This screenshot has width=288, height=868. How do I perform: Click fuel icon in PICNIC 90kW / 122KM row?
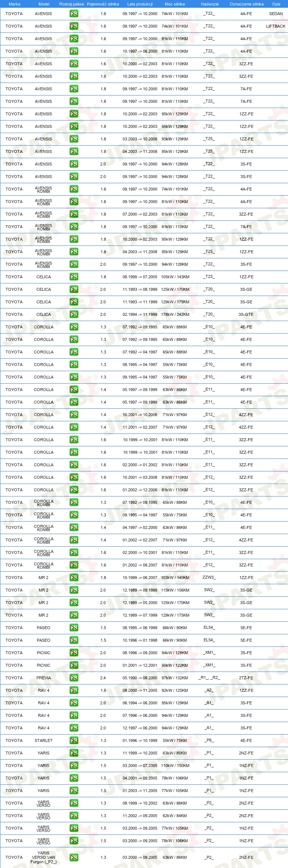point(74,665)
